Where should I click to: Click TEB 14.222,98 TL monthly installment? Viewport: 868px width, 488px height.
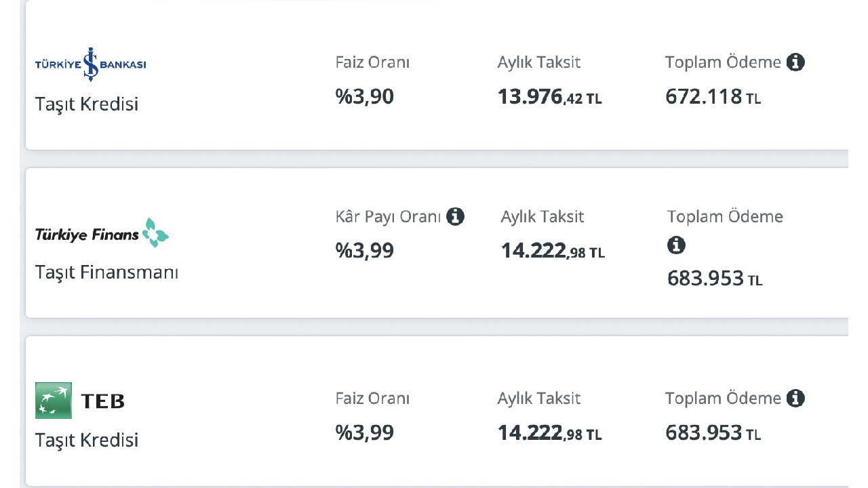coord(549,433)
